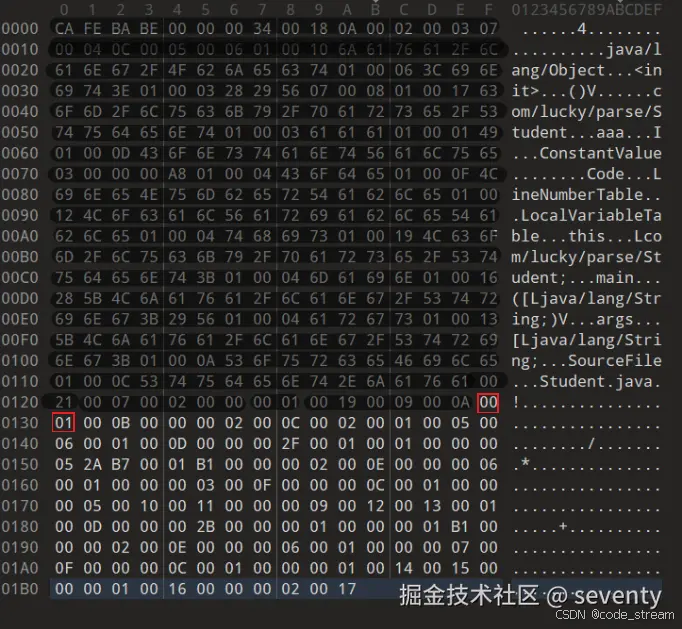The width and height of the screenshot is (682, 629).
Task: Select byte 5B in row 00D0
Action: (92, 298)
